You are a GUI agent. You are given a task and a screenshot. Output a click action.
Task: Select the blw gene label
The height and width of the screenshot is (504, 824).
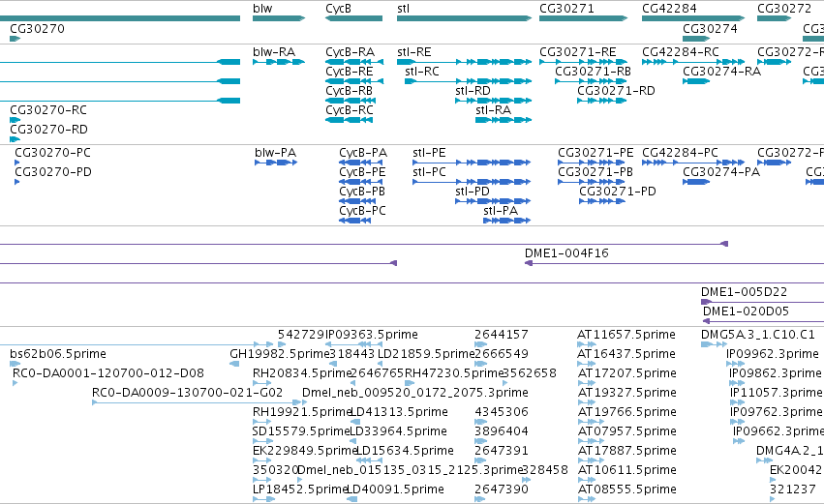[x=262, y=9]
